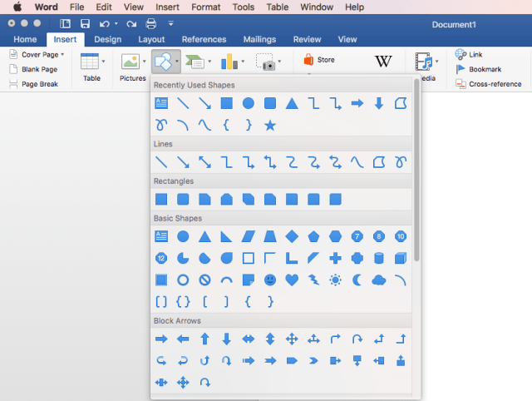Image resolution: width=532 pixels, height=401 pixels.
Task: Select the sun shape
Action: pos(335,280)
